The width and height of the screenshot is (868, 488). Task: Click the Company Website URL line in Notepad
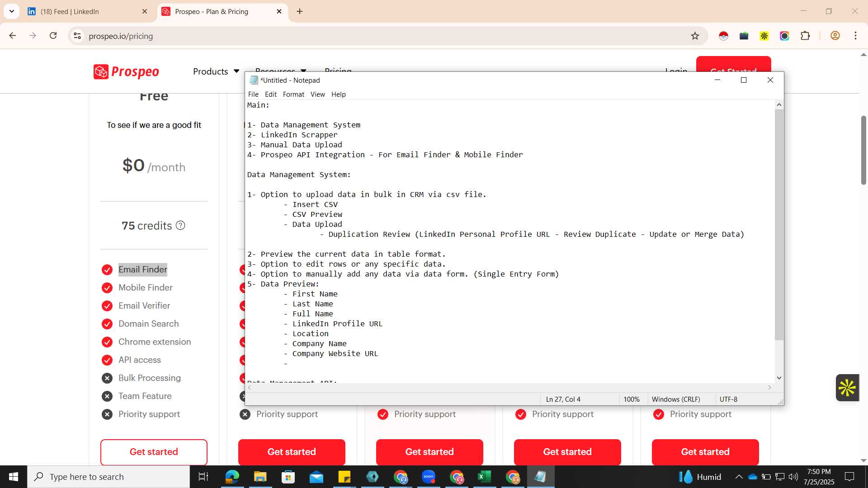pyautogui.click(x=335, y=354)
